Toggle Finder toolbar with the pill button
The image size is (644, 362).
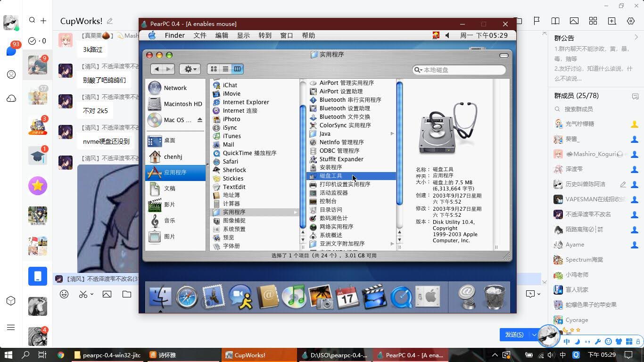click(504, 55)
